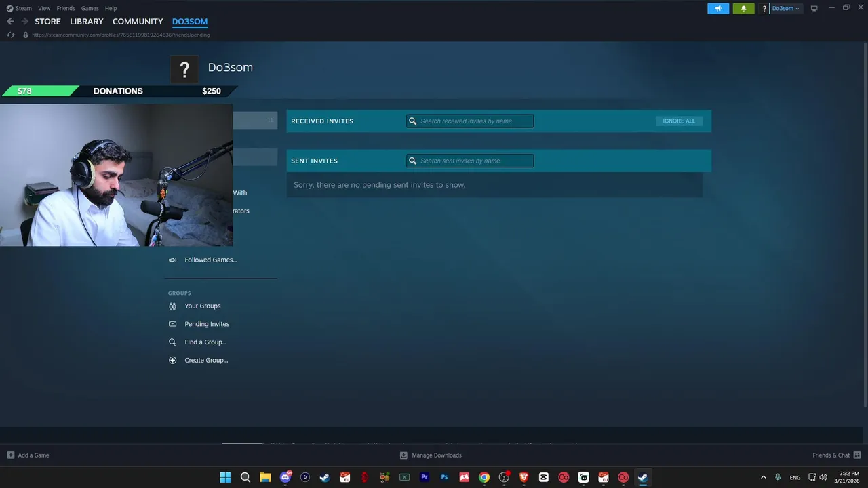Click the microphone tray icon
This screenshot has height=488, width=868.
coord(778,477)
